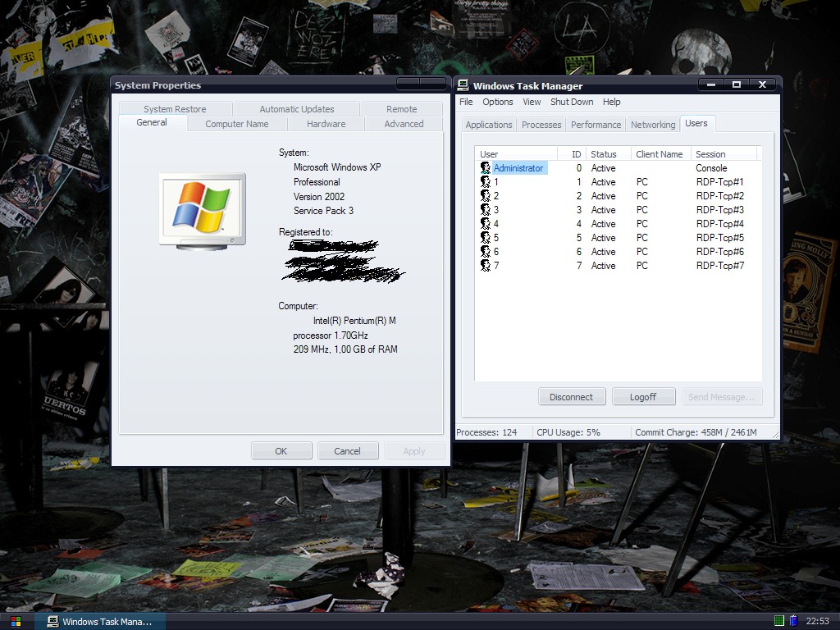Open the Hardware tab
This screenshot has width=840, height=630.
coord(326,124)
